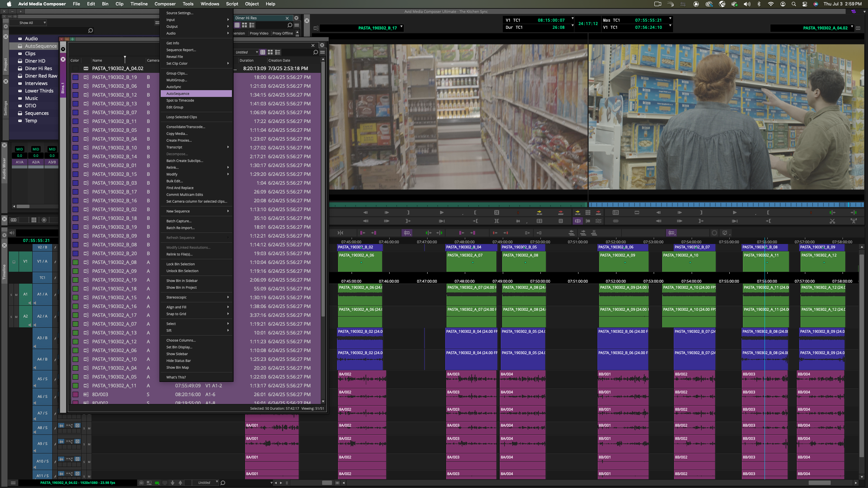This screenshot has height=488, width=868.
Task: Toggle V1 source track selector
Action: pos(25,262)
